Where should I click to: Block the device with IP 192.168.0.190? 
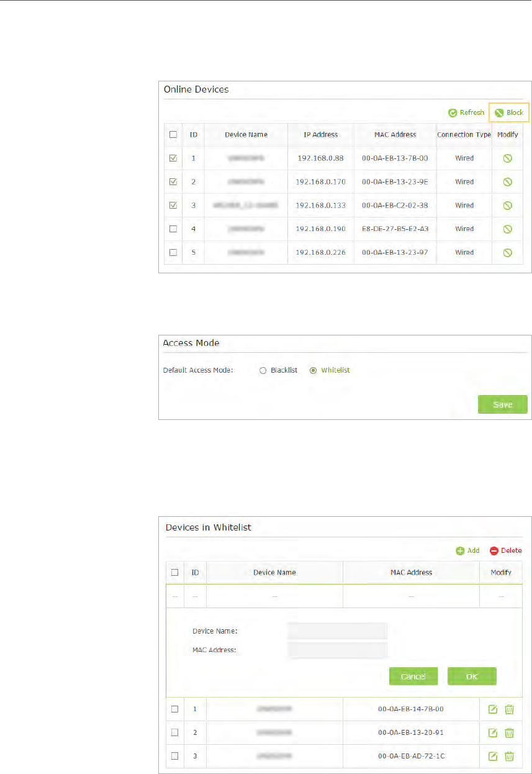[x=507, y=229]
